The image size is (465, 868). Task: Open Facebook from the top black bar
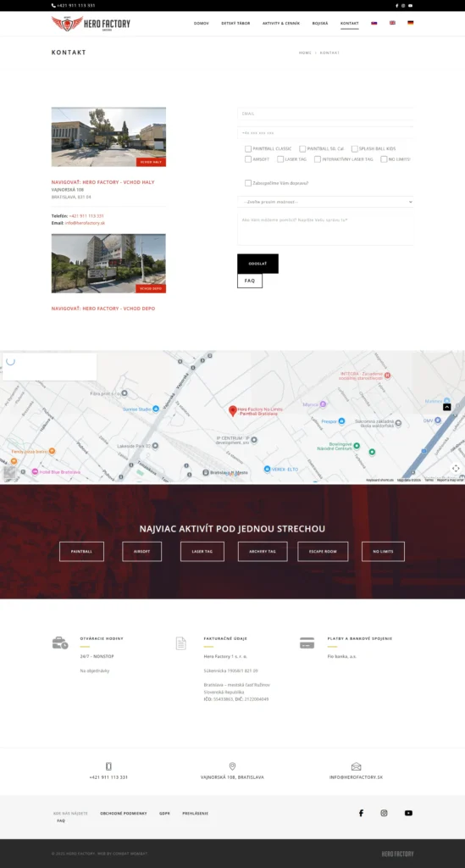pyautogui.click(x=396, y=6)
